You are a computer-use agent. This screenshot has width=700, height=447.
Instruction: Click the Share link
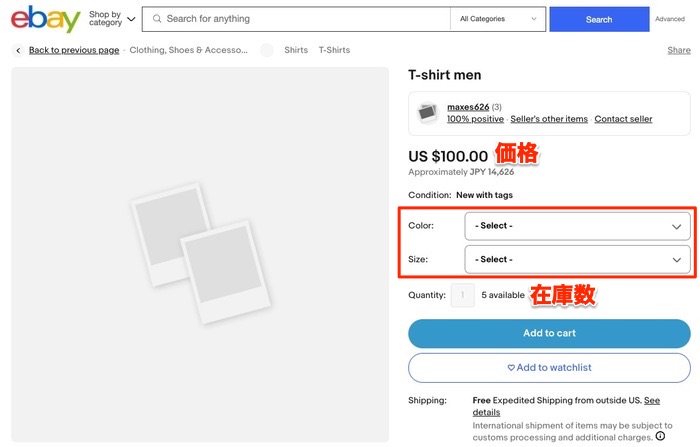tap(678, 50)
